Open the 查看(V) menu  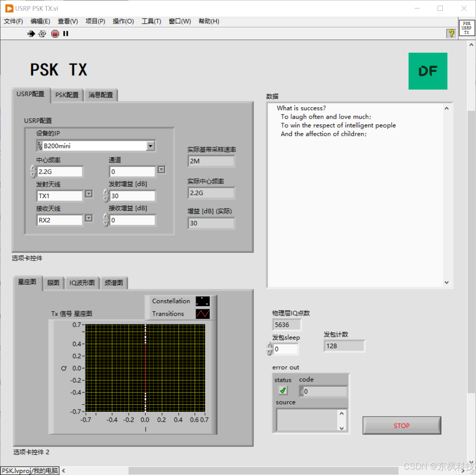click(68, 22)
